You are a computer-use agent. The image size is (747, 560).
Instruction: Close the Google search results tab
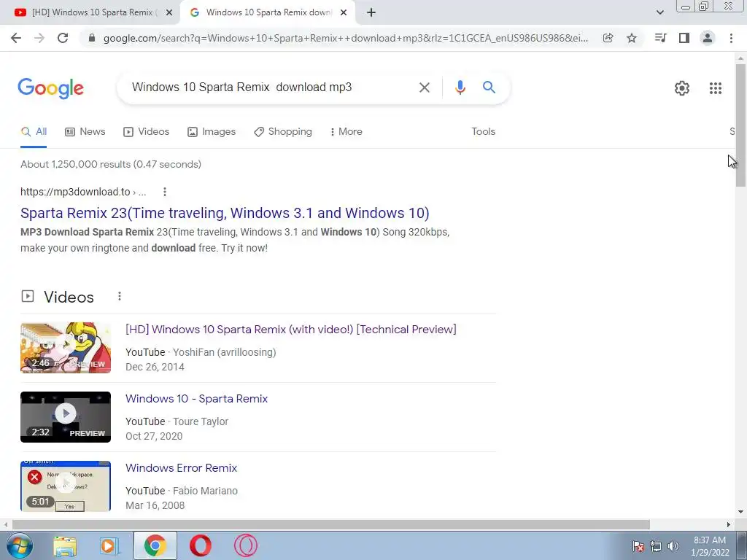(344, 13)
